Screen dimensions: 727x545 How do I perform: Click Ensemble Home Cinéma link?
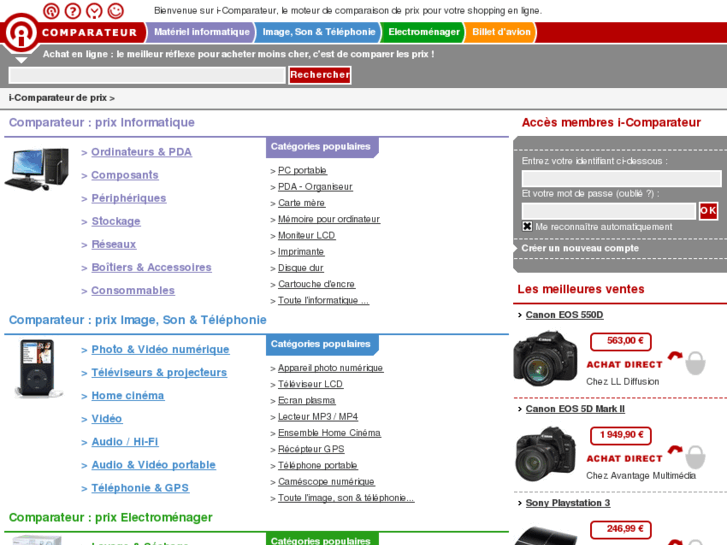(329, 433)
